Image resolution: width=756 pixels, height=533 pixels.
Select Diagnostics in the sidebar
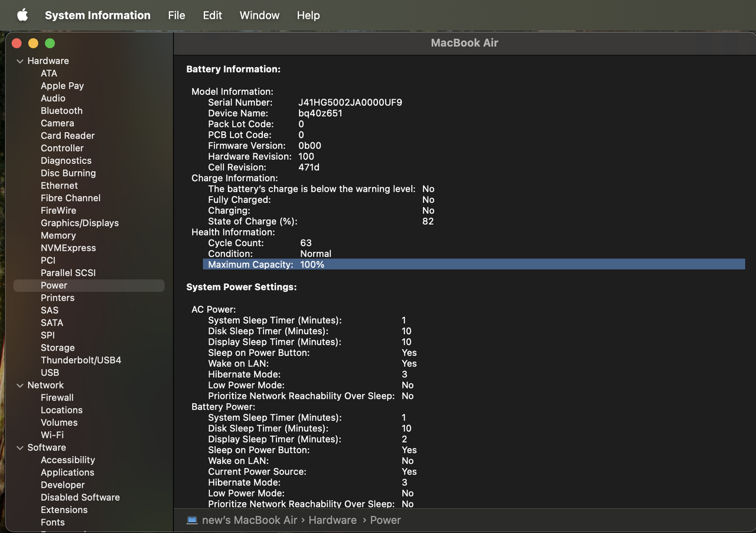click(x=66, y=161)
